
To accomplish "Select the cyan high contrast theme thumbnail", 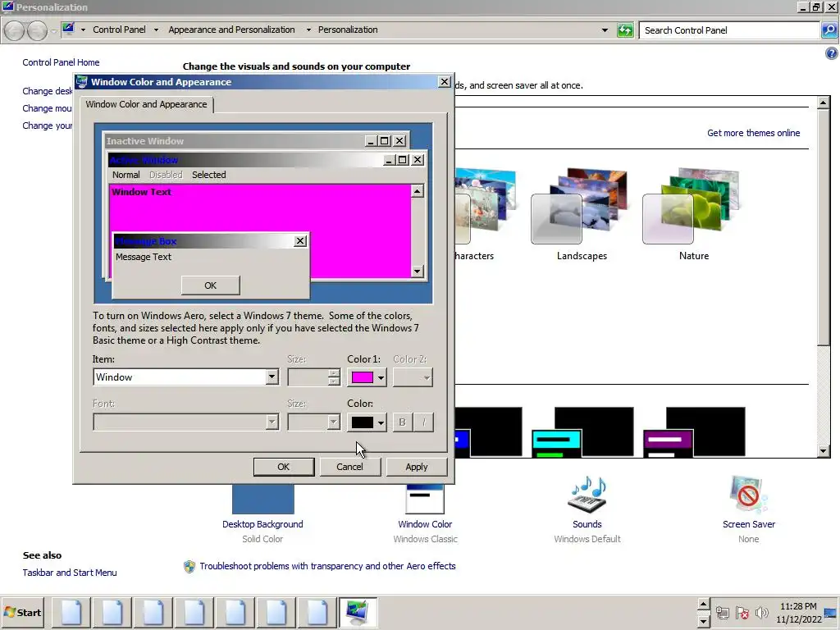I will [582, 431].
